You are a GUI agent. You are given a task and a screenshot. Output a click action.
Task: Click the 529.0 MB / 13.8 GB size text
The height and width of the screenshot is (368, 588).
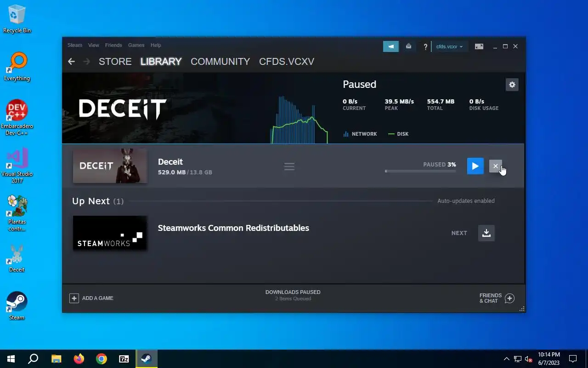[185, 172]
